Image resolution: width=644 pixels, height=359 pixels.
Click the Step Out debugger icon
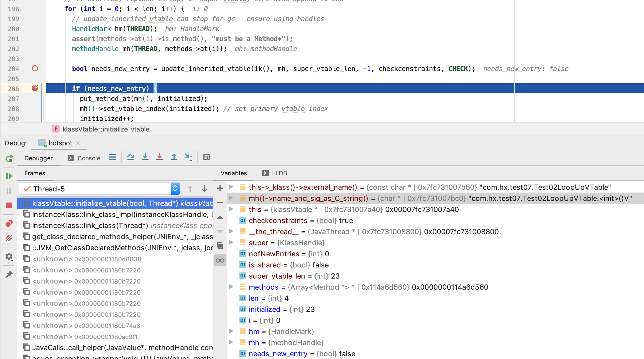click(174, 157)
